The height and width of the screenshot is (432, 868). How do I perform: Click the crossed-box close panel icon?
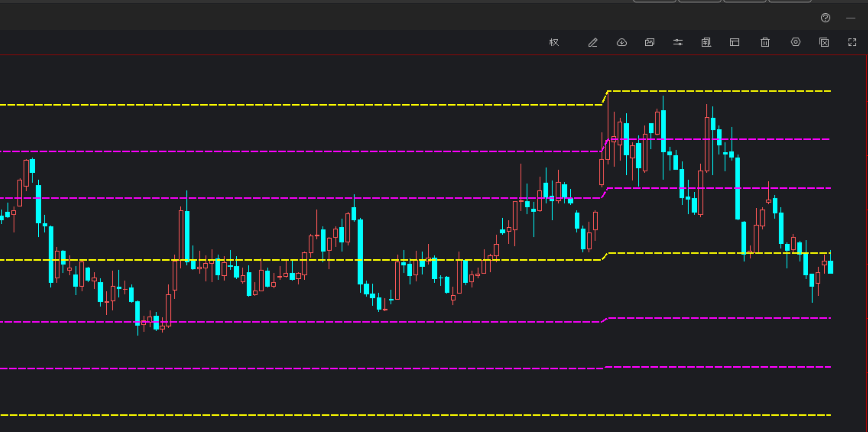[x=824, y=42]
